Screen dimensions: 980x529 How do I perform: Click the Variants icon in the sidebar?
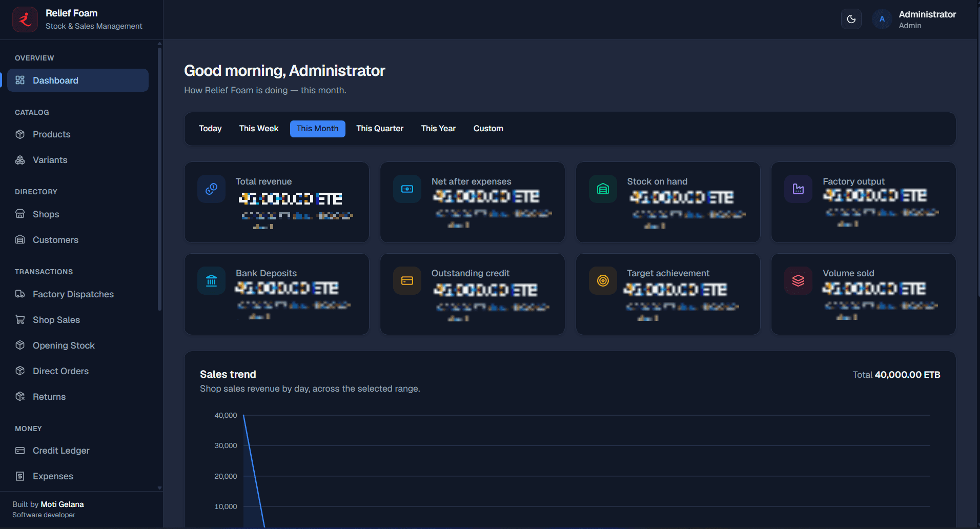(x=20, y=160)
